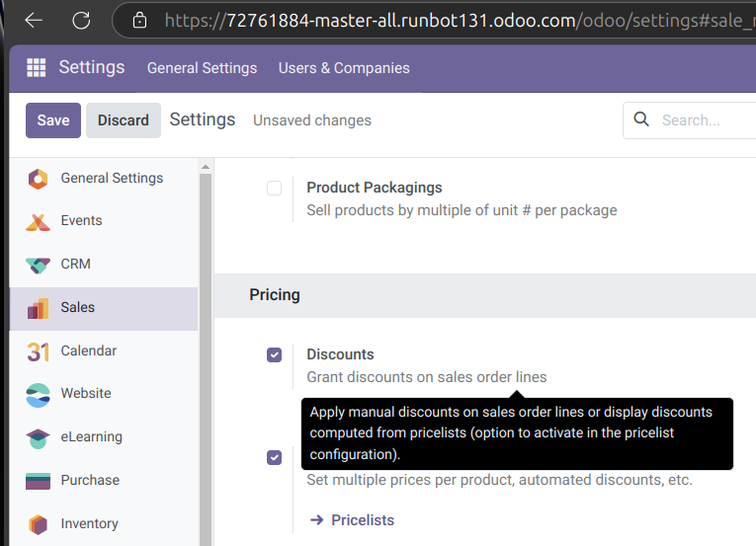The image size is (756, 546).
Task: Click the General Settings hexagon icon
Action: [x=38, y=179]
